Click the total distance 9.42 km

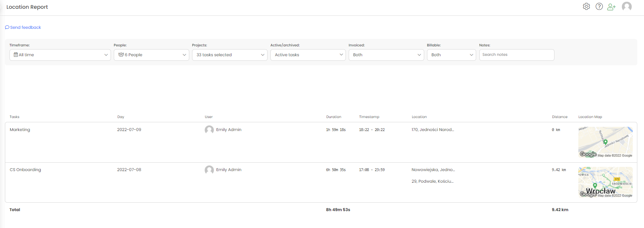tap(560, 210)
